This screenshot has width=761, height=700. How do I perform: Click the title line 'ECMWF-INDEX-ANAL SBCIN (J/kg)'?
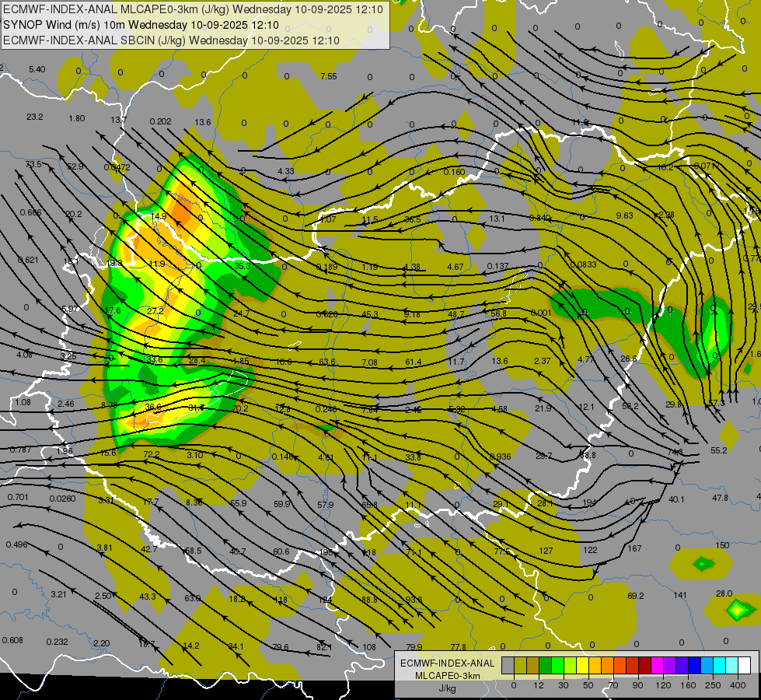(x=95, y=40)
